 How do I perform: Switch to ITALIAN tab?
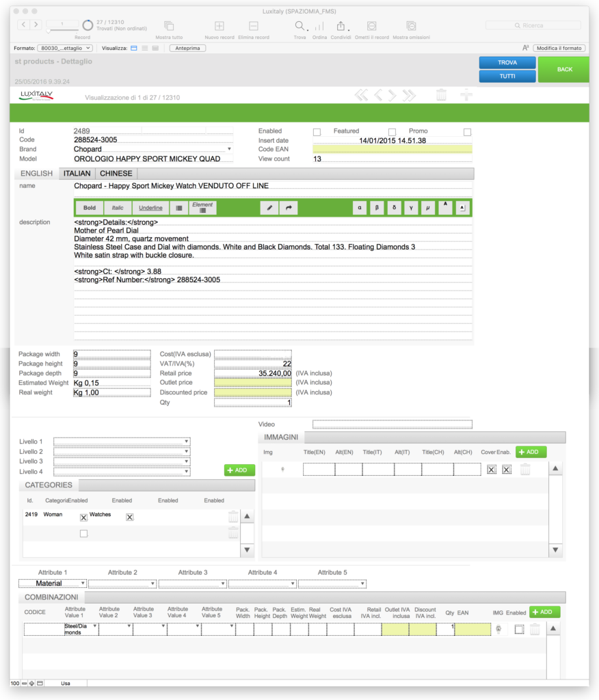[x=77, y=173]
